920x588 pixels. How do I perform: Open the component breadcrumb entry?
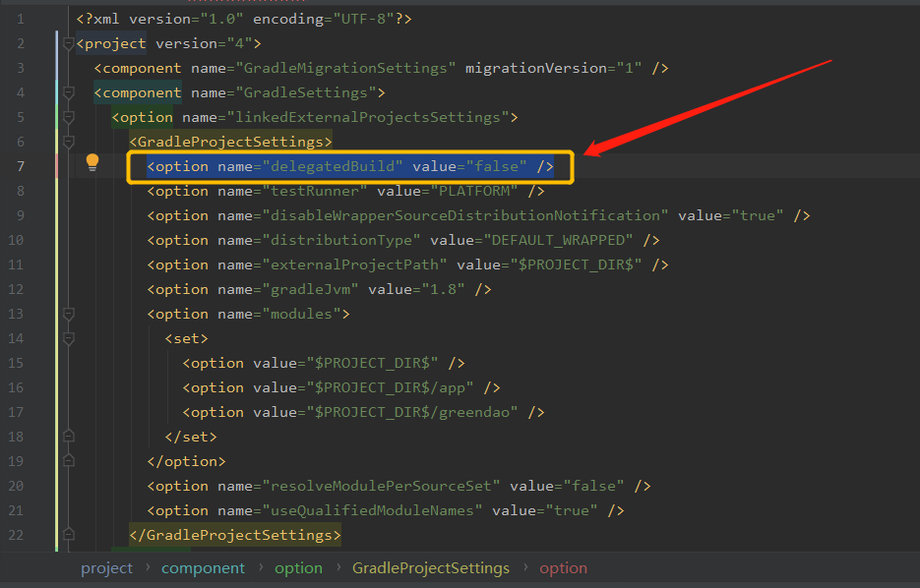203,567
